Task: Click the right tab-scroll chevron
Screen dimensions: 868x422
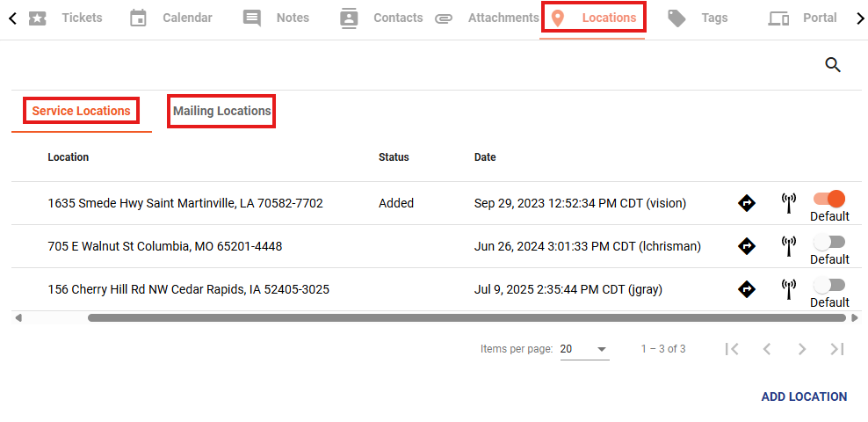Action: pyautogui.click(x=860, y=18)
